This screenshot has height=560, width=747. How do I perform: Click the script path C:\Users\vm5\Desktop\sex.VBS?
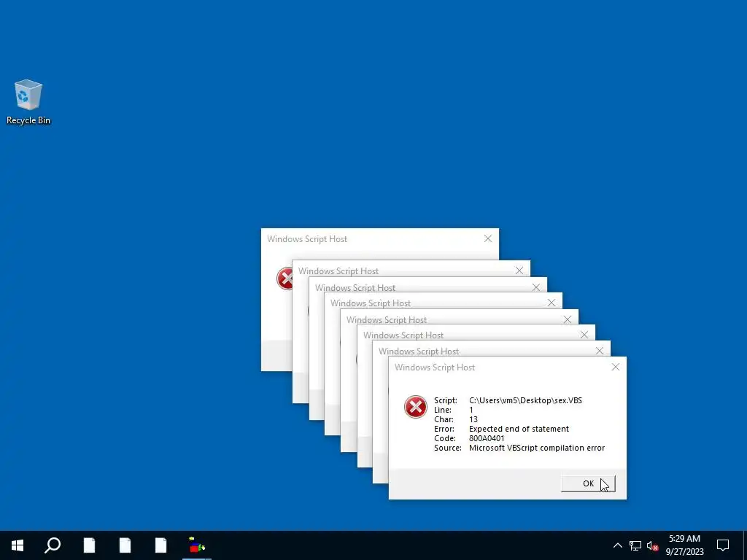tap(525, 400)
